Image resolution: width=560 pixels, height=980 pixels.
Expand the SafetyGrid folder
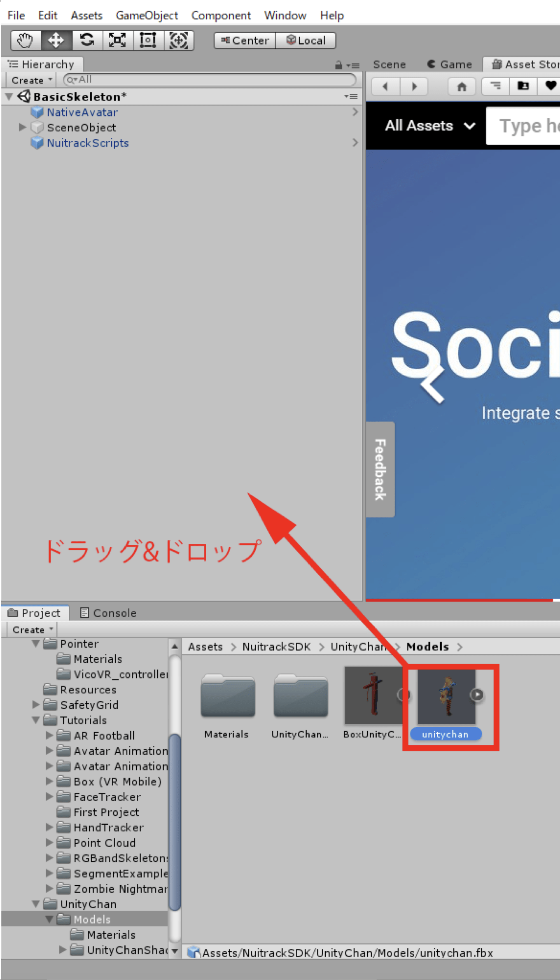(36, 705)
